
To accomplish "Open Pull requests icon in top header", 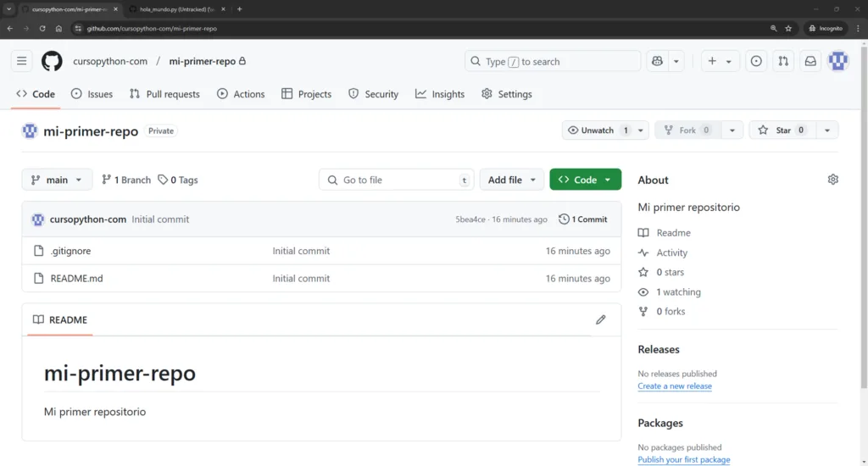I will [783, 61].
